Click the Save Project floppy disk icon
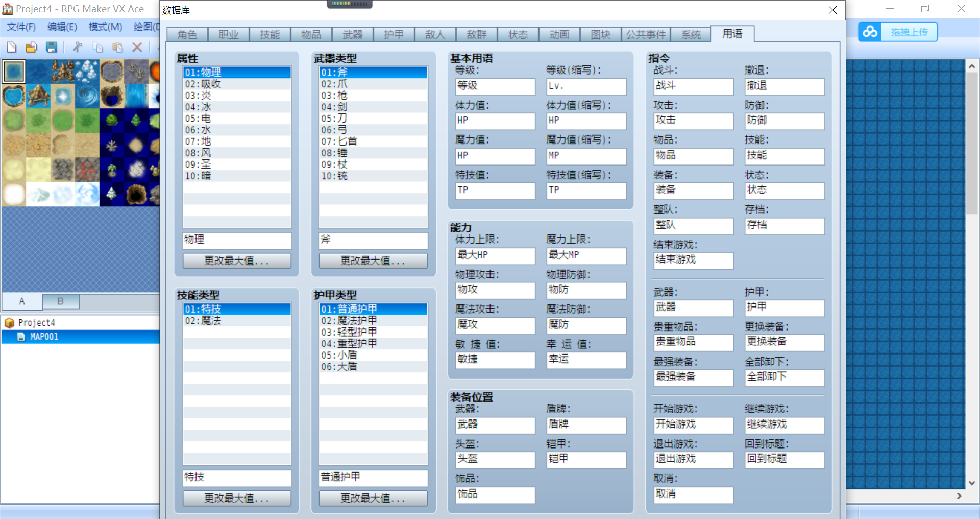 tap(51, 48)
